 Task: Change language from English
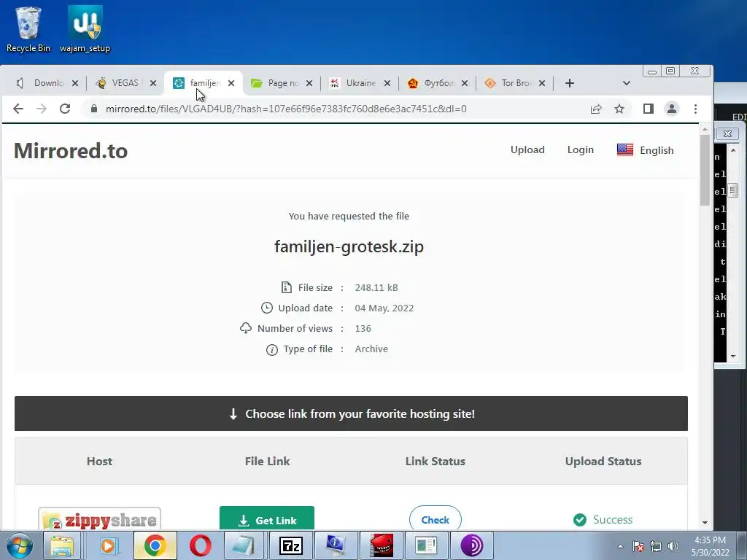(657, 150)
